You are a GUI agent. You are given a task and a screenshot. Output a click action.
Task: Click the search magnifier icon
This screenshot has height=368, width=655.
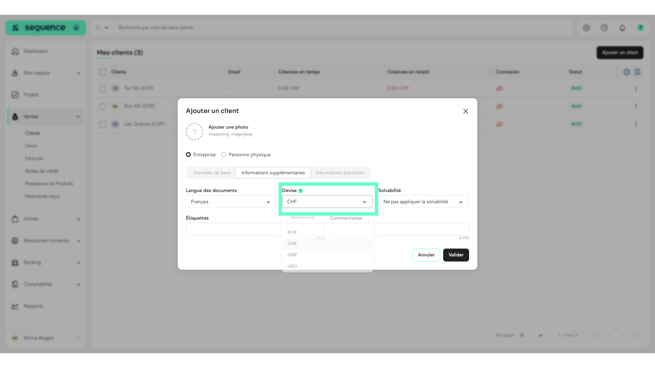(97, 28)
